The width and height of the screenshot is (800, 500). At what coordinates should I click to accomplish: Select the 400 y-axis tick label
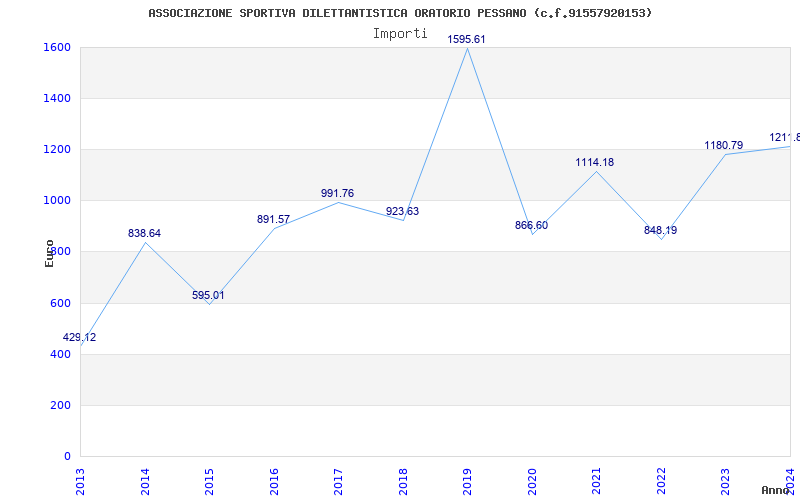pyautogui.click(x=58, y=354)
